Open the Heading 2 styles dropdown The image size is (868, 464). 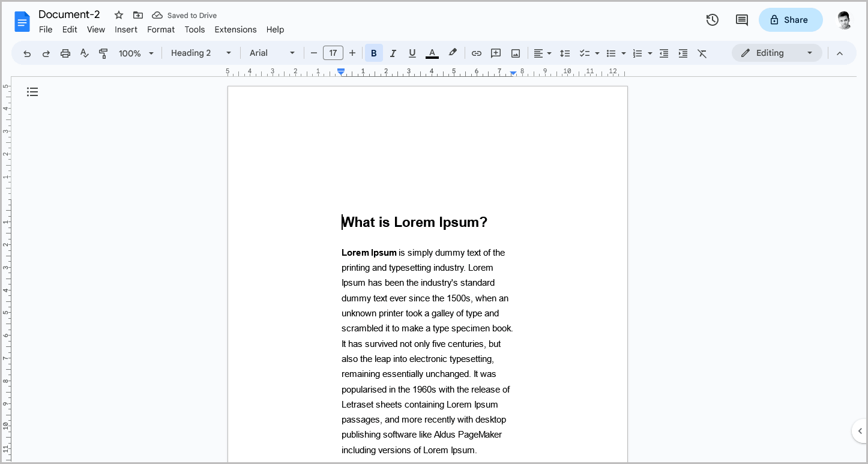point(200,53)
